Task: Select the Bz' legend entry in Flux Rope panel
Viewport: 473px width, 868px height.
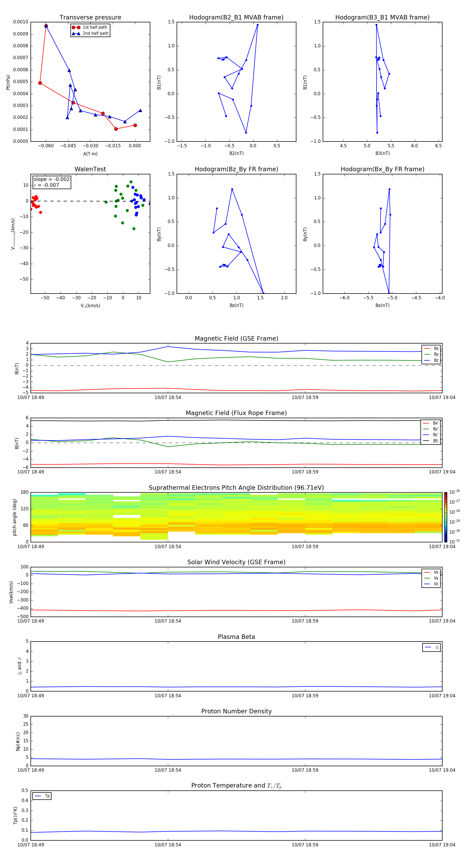Action: tap(431, 435)
